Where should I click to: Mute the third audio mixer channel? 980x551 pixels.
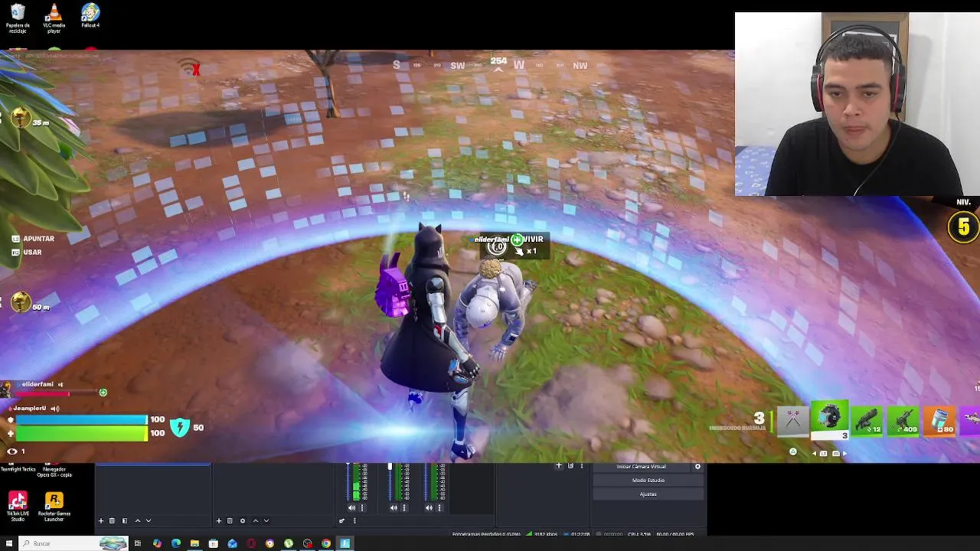click(429, 507)
